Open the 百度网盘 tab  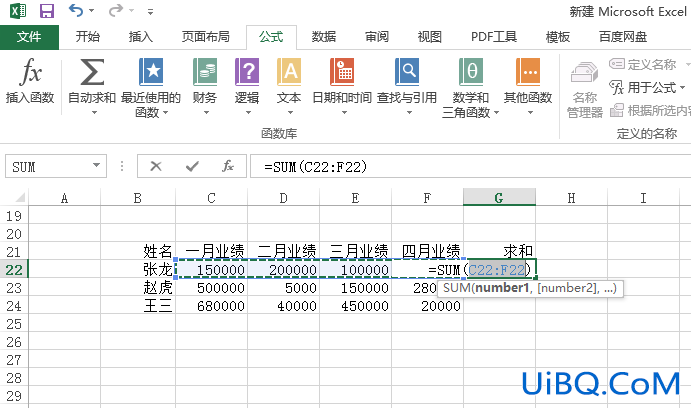(x=623, y=37)
